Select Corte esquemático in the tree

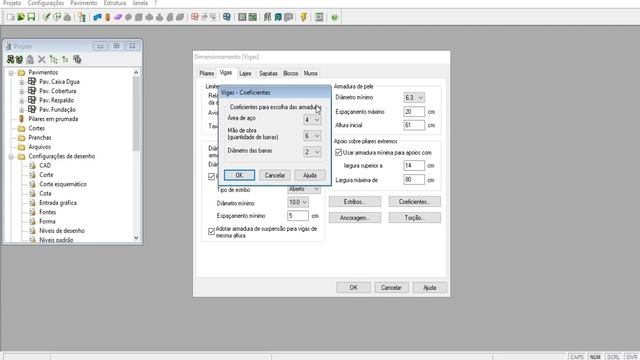63,184
